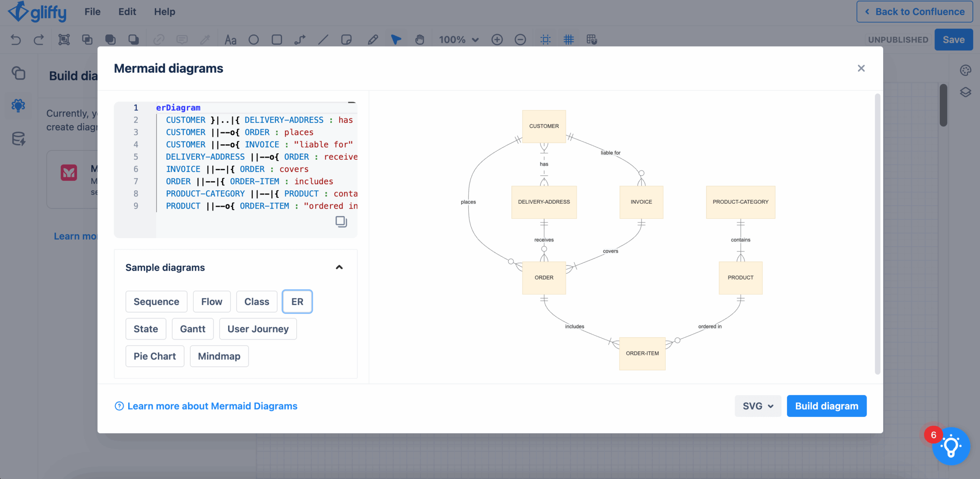
Task: Open the File menu
Action: coord(92,11)
